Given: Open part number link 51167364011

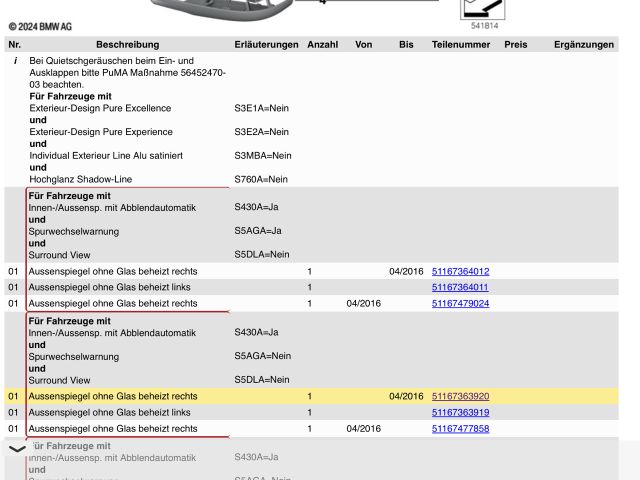Looking at the screenshot, I should pos(460,287).
